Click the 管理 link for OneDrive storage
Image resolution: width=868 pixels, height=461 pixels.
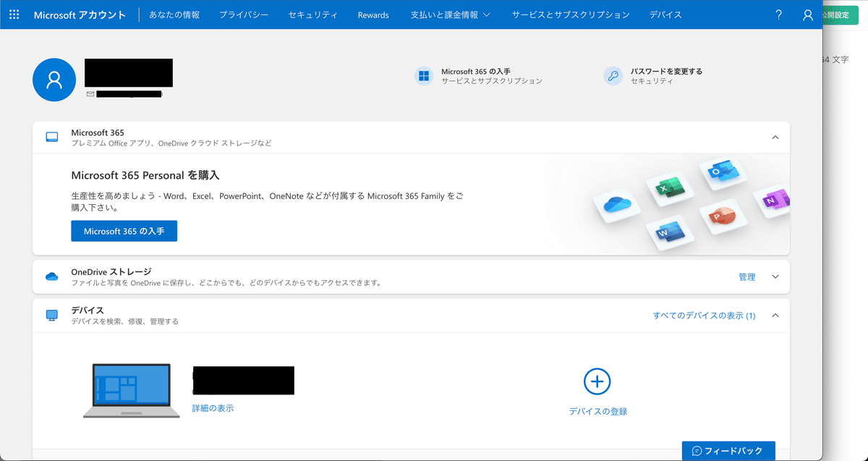pyautogui.click(x=746, y=277)
